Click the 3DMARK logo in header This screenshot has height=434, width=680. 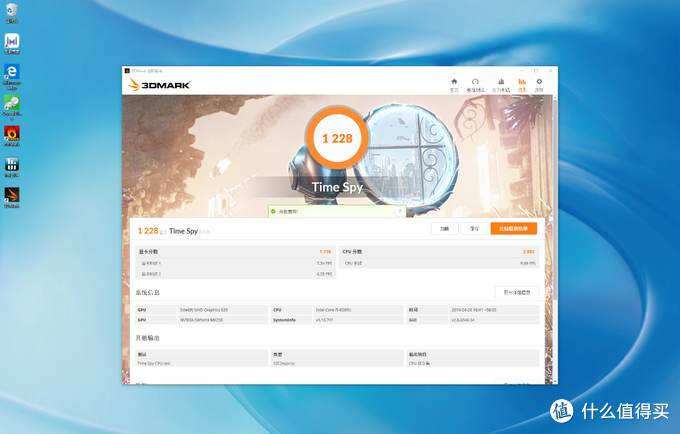click(159, 85)
